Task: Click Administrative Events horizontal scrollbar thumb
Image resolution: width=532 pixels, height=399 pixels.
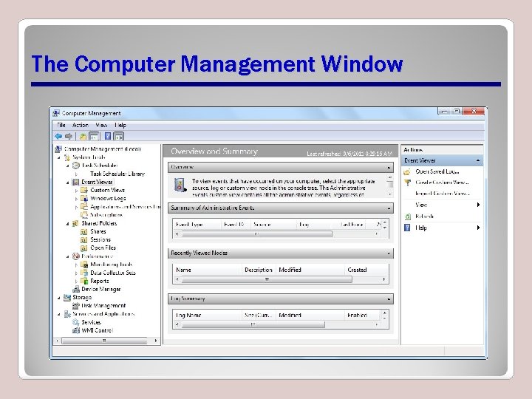Action: [256, 234]
